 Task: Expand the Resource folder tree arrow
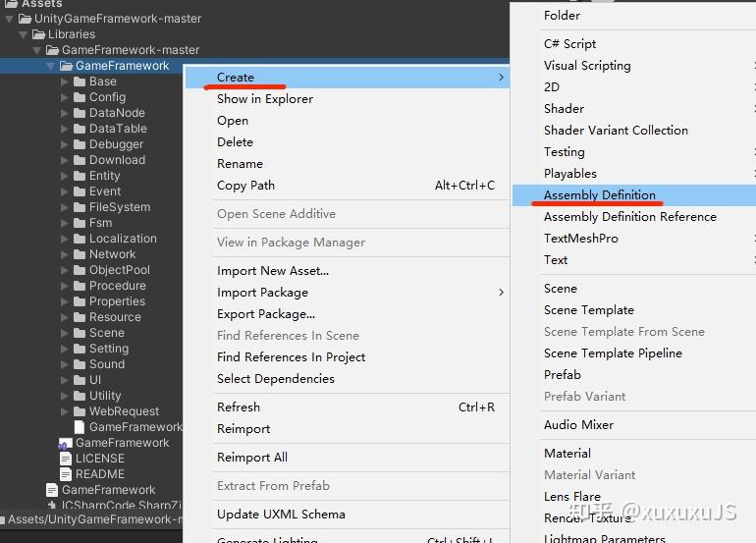(65, 317)
